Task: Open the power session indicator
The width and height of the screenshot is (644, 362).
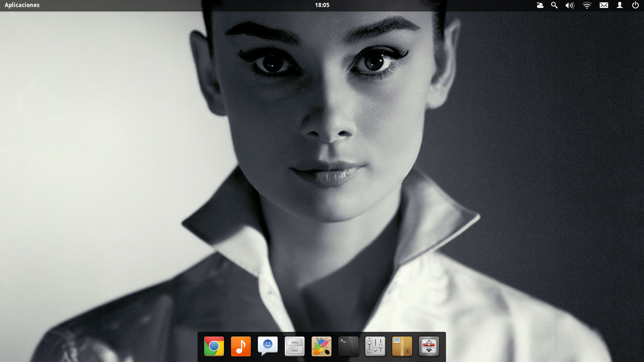Action: click(636, 5)
